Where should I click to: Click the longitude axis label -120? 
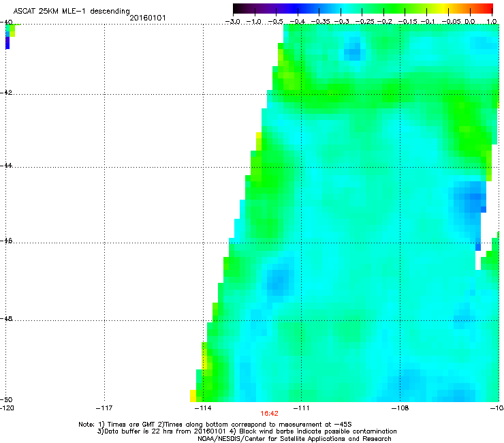click(x=6, y=408)
